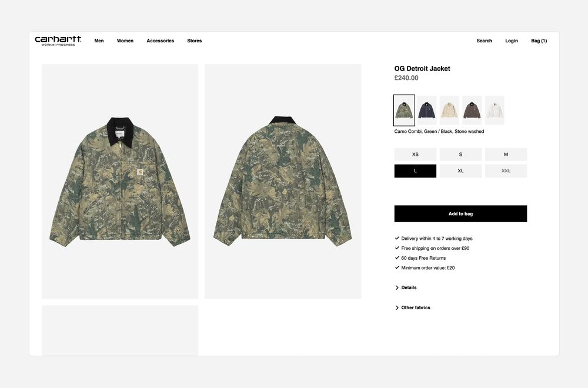Open the Stores page link
The height and width of the screenshot is (388, 588).
(x=194, y=41)
